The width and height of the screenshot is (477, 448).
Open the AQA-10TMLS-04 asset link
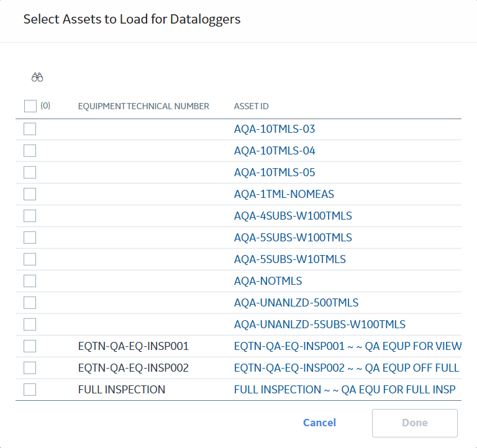tap(275, 151)
